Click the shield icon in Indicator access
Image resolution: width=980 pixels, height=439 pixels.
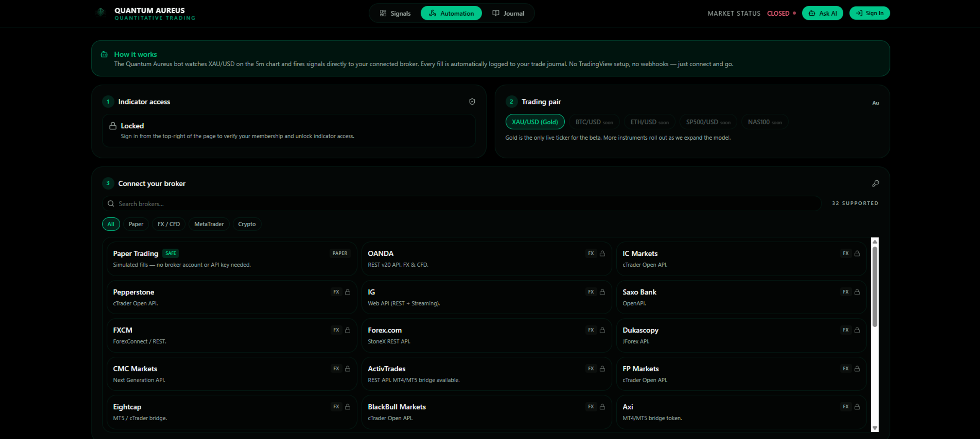point(472,101)
